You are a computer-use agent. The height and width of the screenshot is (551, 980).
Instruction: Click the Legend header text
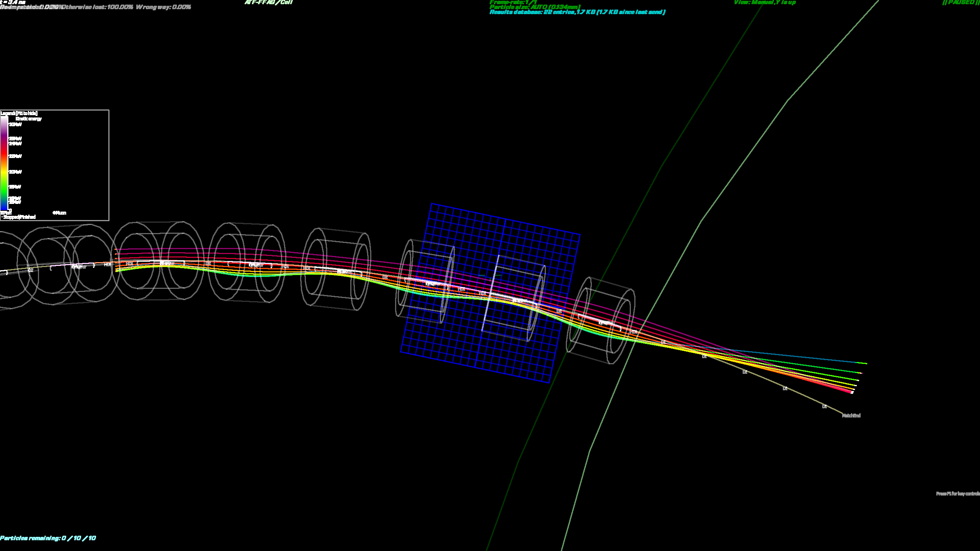pyautogui.click(x=19, y=113)
